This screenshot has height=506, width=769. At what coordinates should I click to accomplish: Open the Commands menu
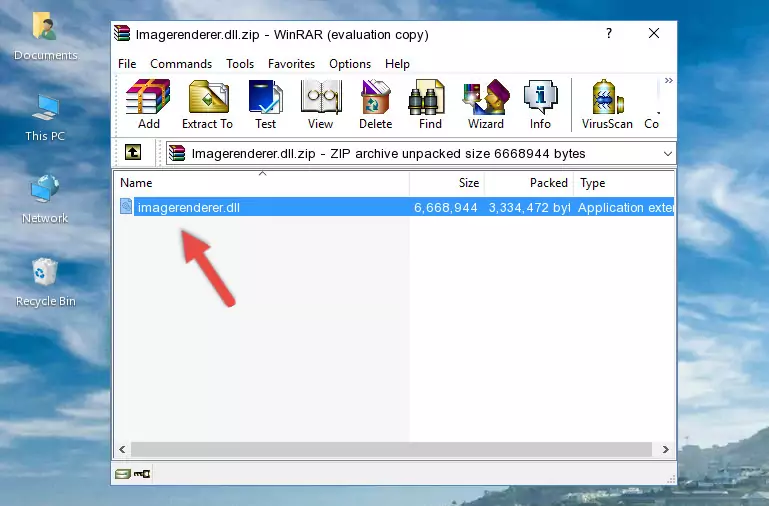pyautogui.click(x=181, y=64)
